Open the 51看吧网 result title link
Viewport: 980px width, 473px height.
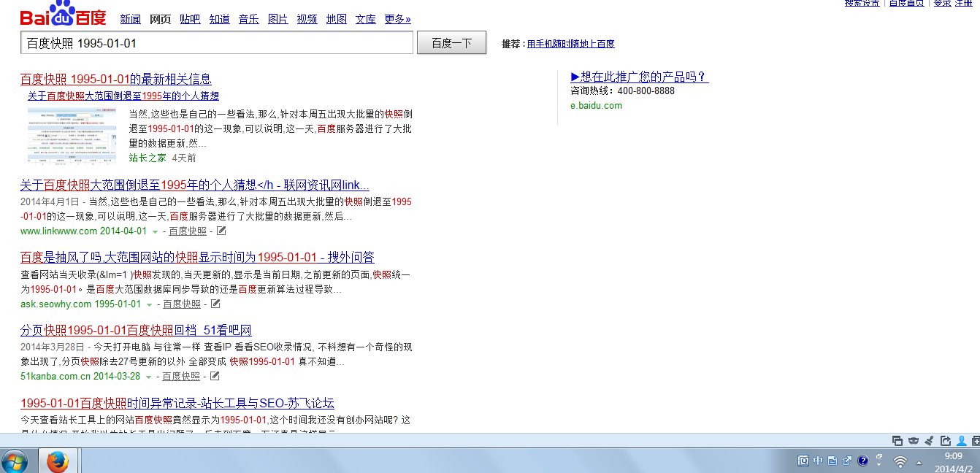click(136, 330)
